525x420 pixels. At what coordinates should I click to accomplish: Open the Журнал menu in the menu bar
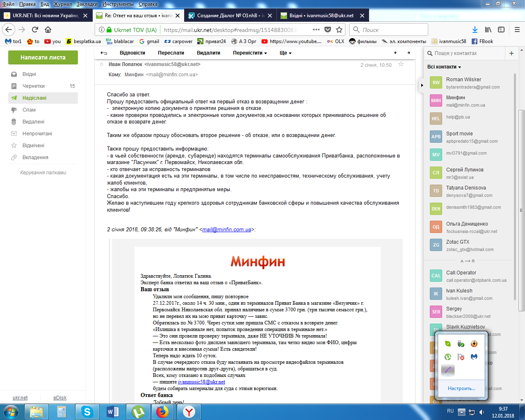pyautogui.click(x=62, y=4)
